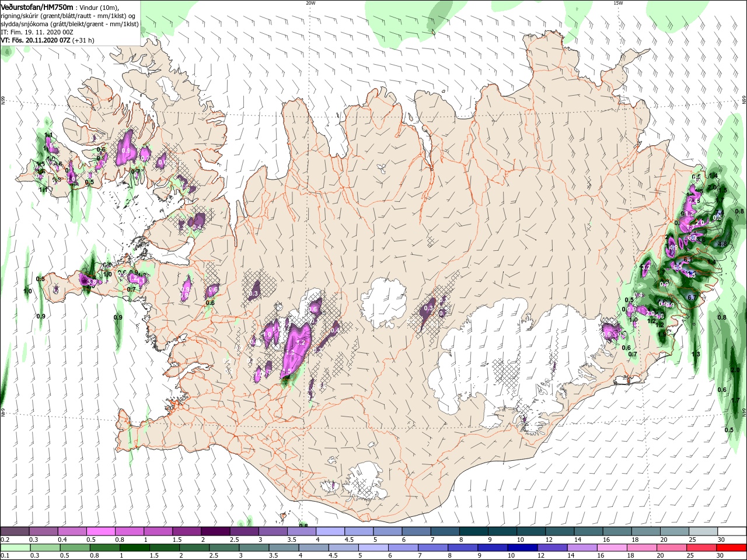747x560 pixels.
Task: Choose the upper legend lavender swatch between 4 and 4.5
Action: click(329, 531)
